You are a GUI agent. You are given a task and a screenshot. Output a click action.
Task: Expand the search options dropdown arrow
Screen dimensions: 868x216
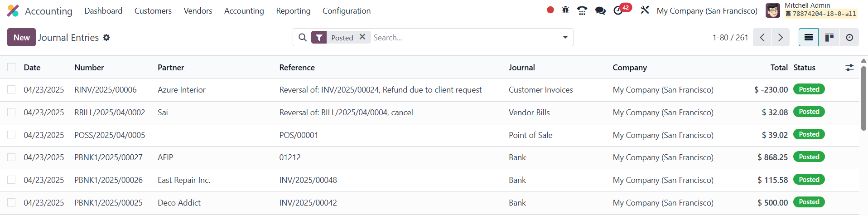pos(565,38)
